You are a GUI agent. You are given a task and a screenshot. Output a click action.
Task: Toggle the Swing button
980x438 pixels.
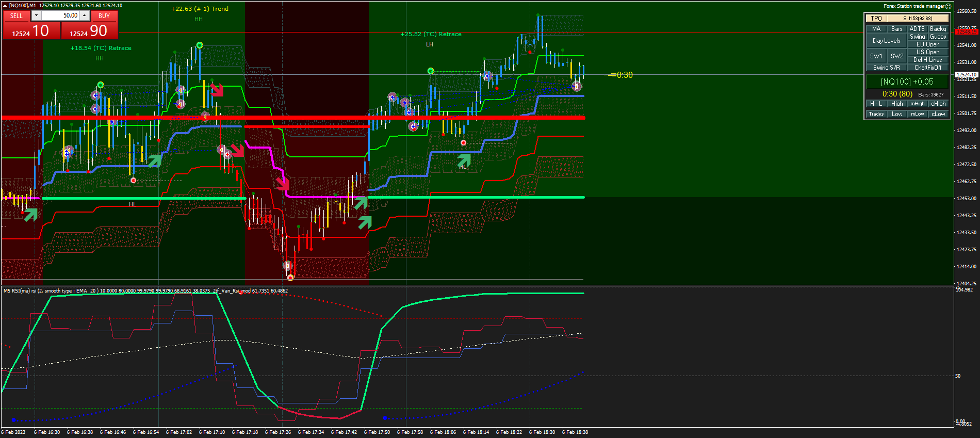[x=917, y=37]
